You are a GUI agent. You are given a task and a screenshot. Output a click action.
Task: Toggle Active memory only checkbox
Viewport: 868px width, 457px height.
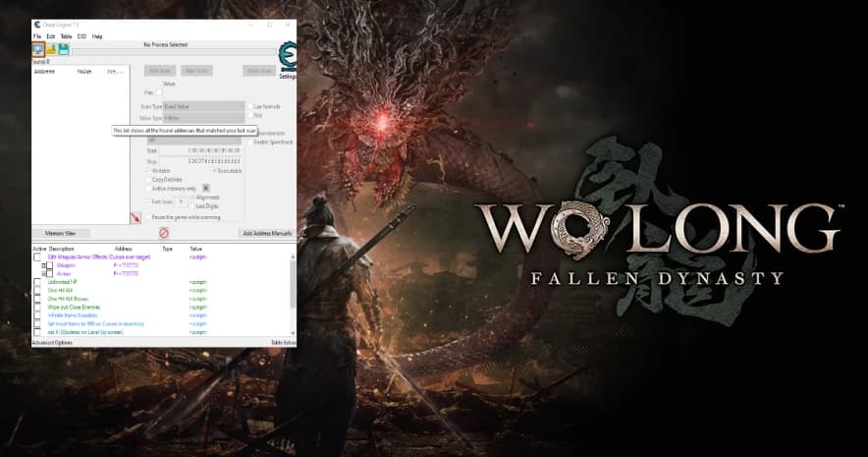tap(148, 189)
